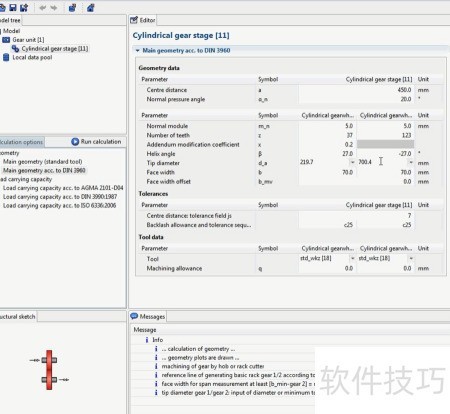Click the home icon in the toolbar

pos(90,7)
